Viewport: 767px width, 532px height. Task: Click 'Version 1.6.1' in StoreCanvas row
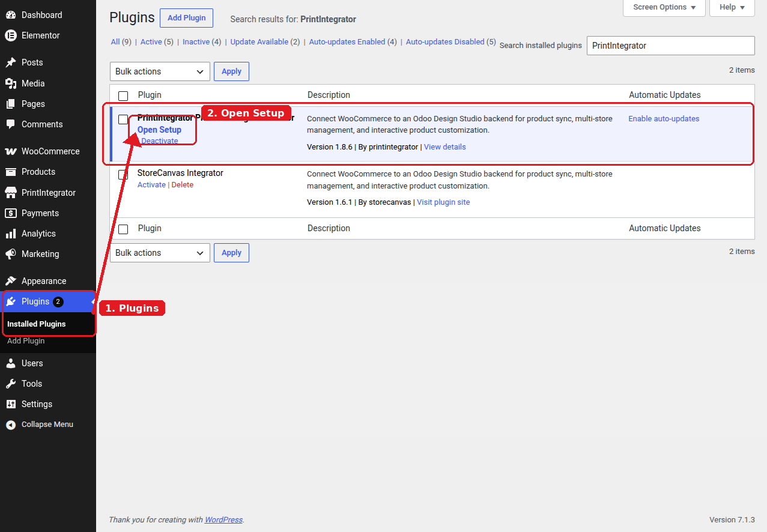[x=329, y=202]
